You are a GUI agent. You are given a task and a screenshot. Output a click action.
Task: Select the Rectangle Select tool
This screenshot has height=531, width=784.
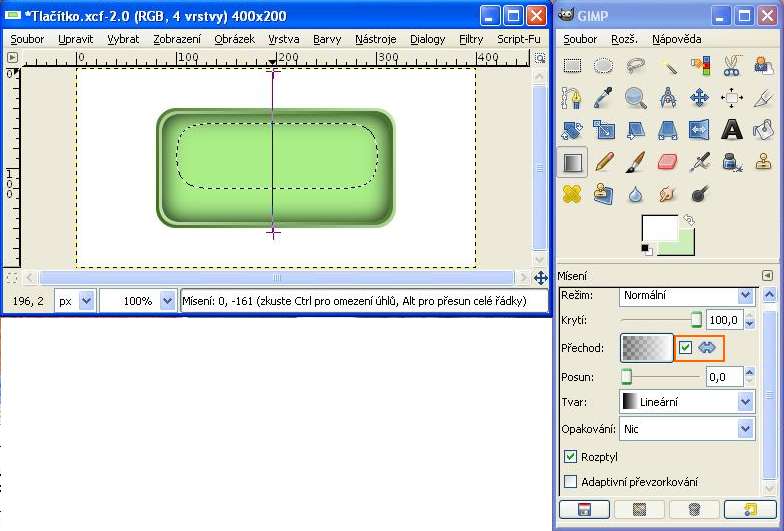click(572, 66)
